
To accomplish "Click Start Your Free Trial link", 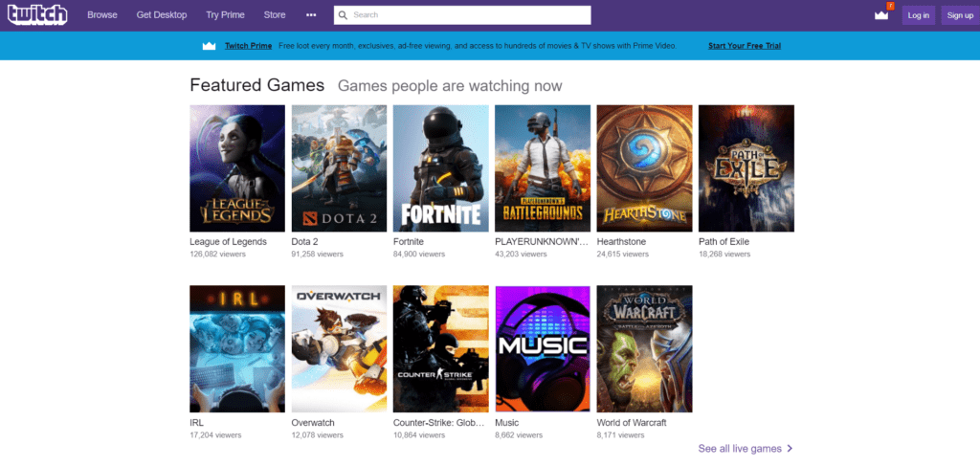I will (745, 46).
